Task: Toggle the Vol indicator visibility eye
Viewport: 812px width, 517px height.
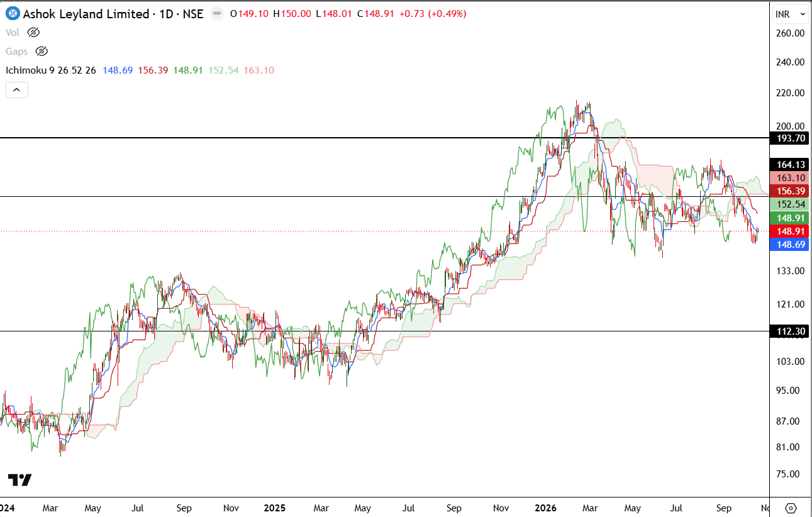Action: point(34,32)
